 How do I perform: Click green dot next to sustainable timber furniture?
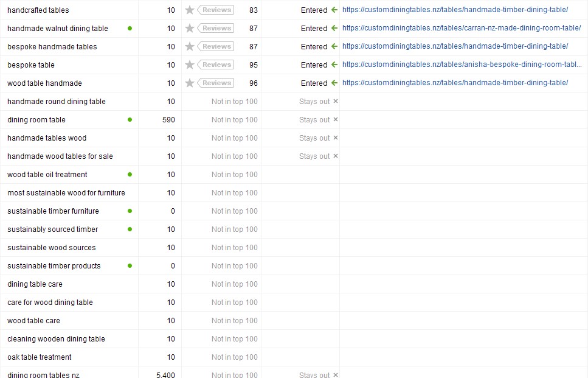(x=130, y=211)
